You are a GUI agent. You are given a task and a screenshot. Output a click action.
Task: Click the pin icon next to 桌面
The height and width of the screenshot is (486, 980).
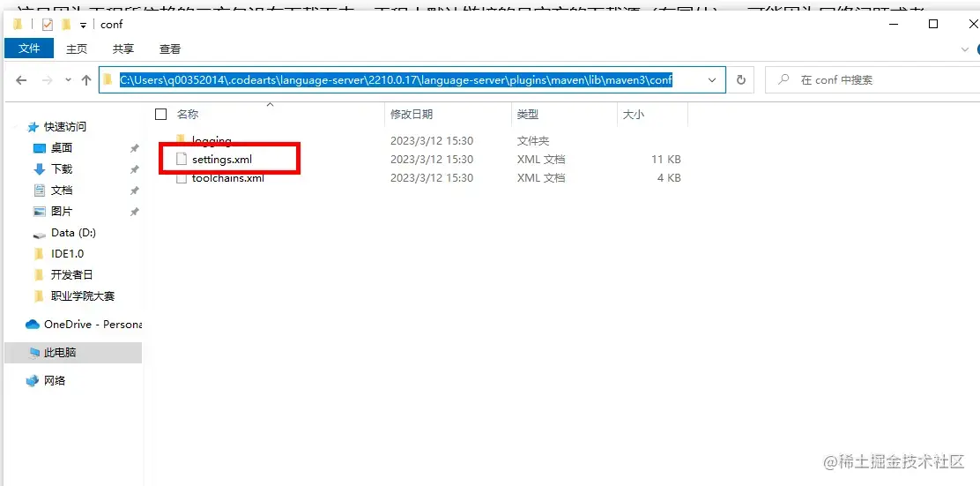pos(134,148)
